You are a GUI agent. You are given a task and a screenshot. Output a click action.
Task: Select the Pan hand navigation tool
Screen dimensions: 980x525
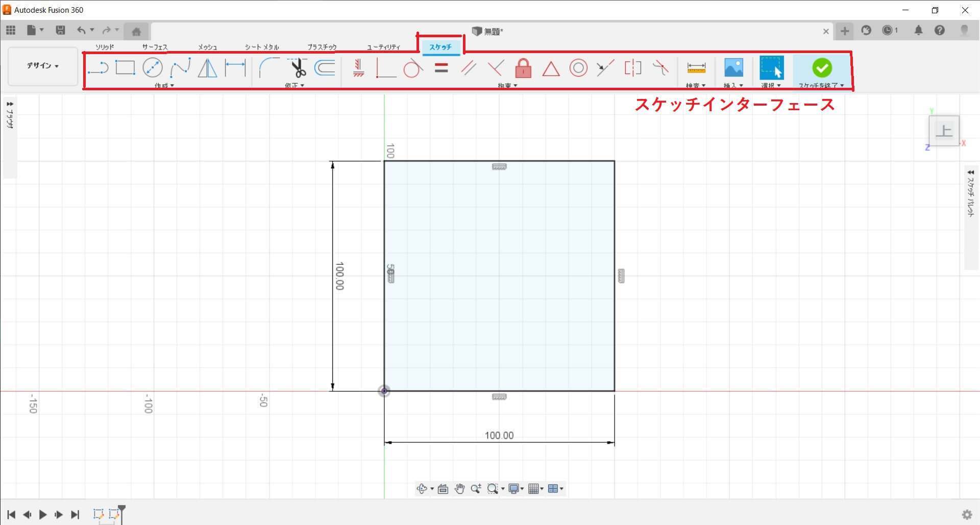459,489
